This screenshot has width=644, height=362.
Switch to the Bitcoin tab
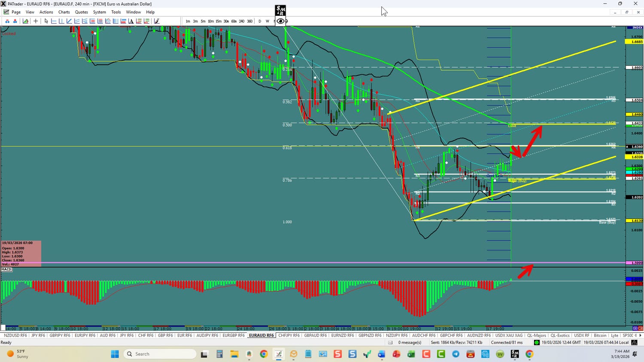coord(600,335)
